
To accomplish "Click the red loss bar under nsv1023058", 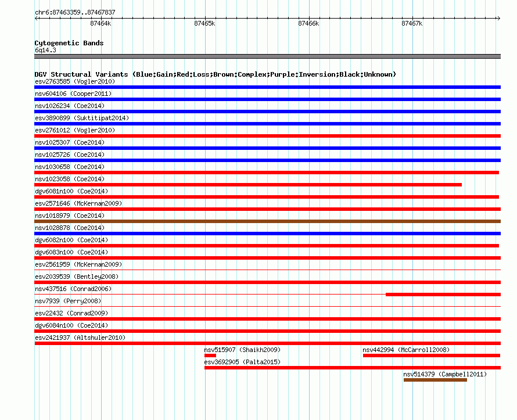I will tap(248, 185).
